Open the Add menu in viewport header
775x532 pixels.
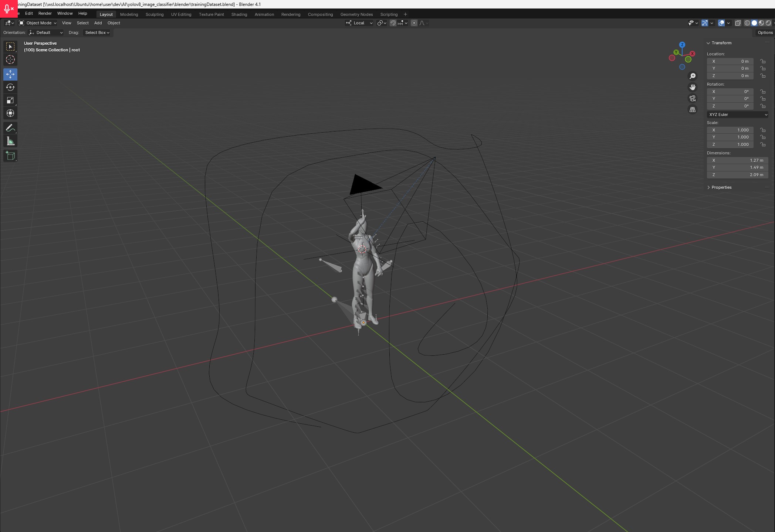(98, 23)
